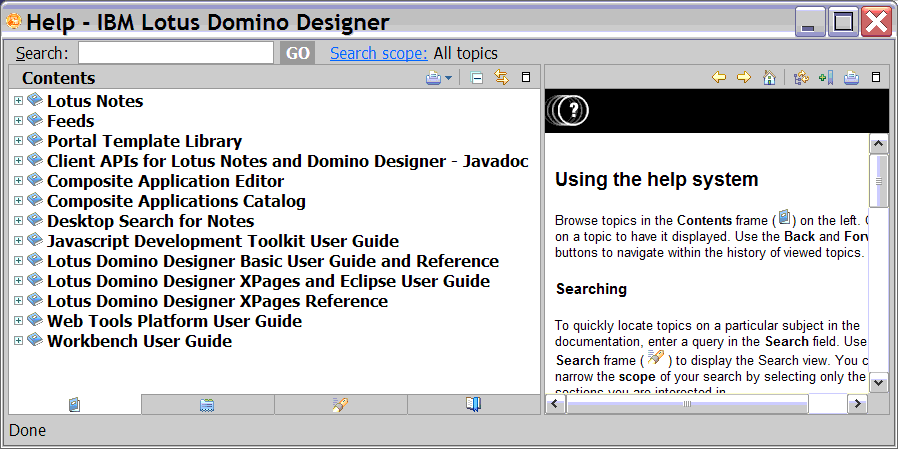This screenshot has width=905, height=451.
Task: Maximize the Contents frame
Action: coord(526,77)
